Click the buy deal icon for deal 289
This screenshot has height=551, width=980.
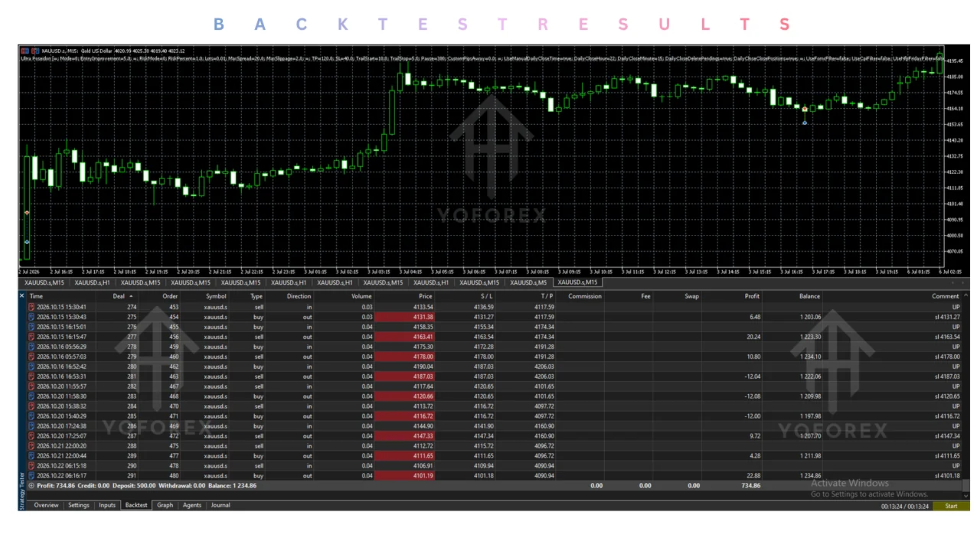pyautogui.click(x=31, y=456)
